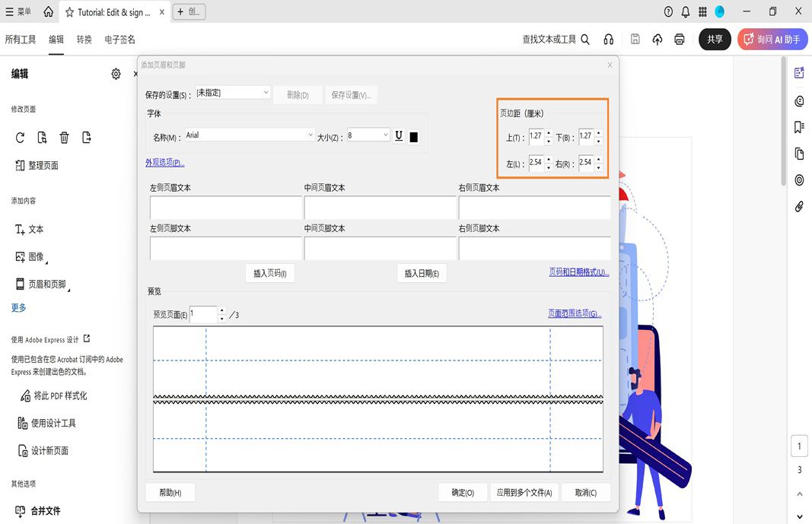Click the font color swatch

click(413, 136)
